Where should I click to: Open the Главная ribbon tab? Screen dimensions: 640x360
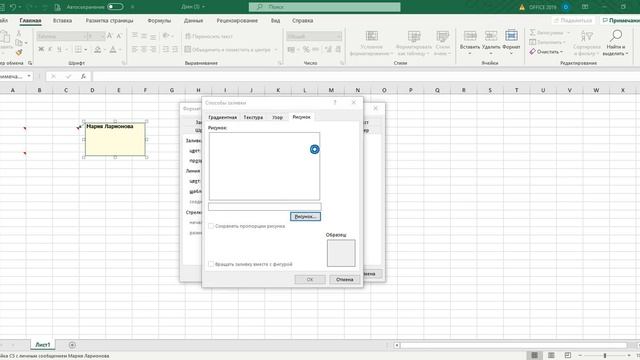pos(30,20)
